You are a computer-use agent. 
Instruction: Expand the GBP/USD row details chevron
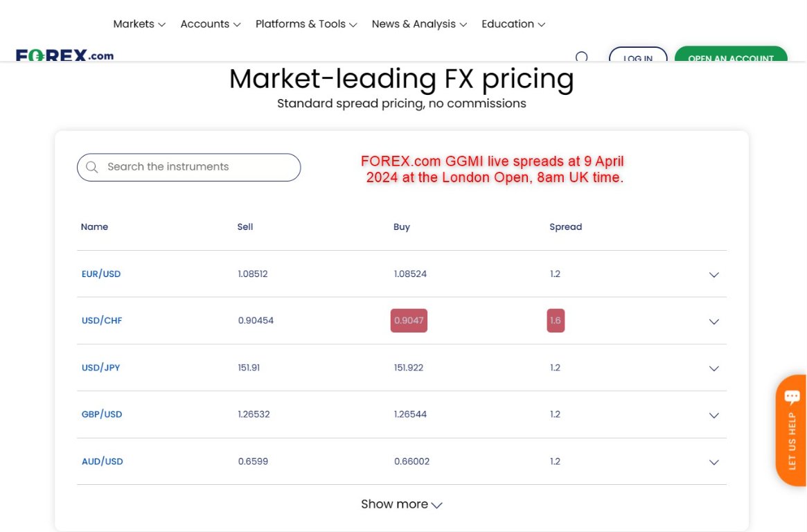point(713,416)
